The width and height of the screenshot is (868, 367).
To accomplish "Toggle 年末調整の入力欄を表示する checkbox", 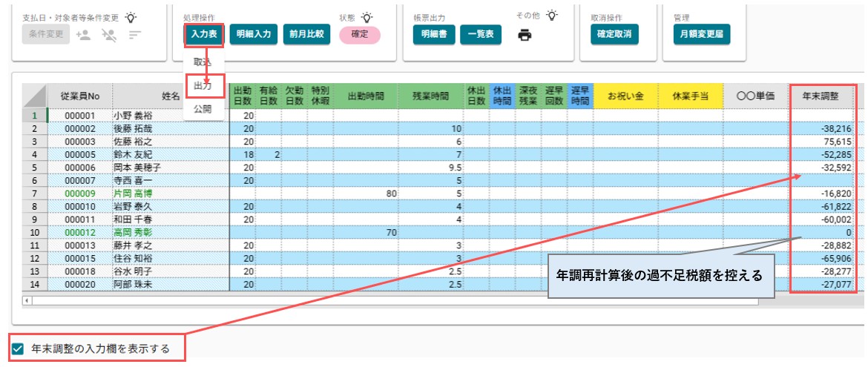I will click(19, 348).
